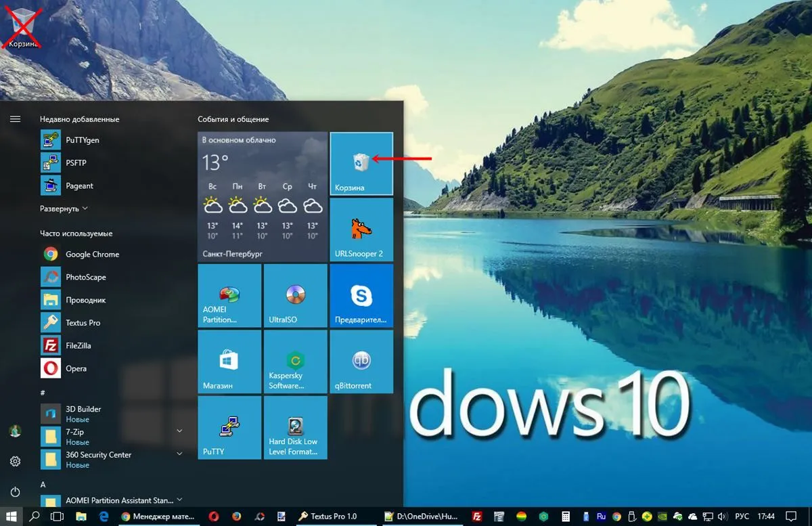
Task: Open the Skype Предварител... tile
Action: (x=361, y=295)
